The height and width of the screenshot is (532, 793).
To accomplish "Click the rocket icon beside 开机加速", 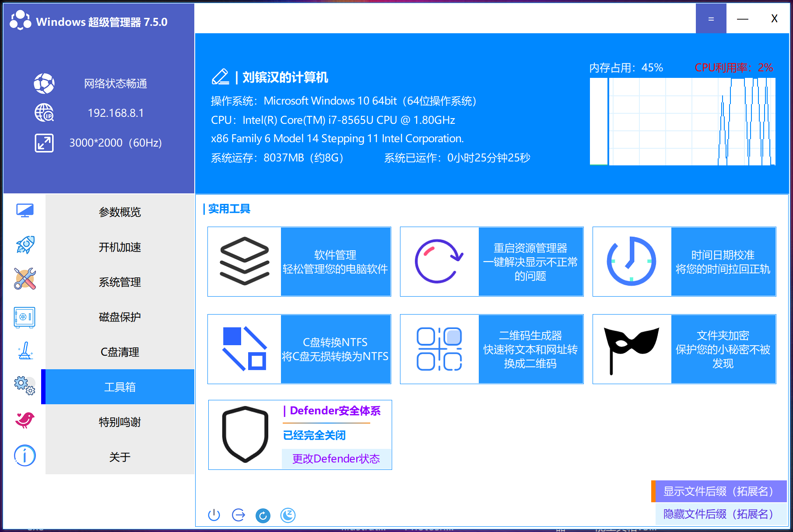I will 25,245.
